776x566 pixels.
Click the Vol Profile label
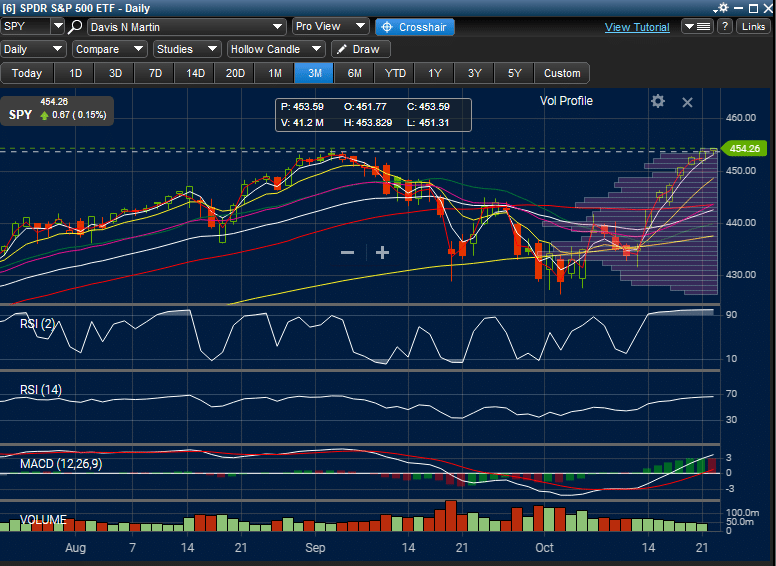(x=566, y=101)
